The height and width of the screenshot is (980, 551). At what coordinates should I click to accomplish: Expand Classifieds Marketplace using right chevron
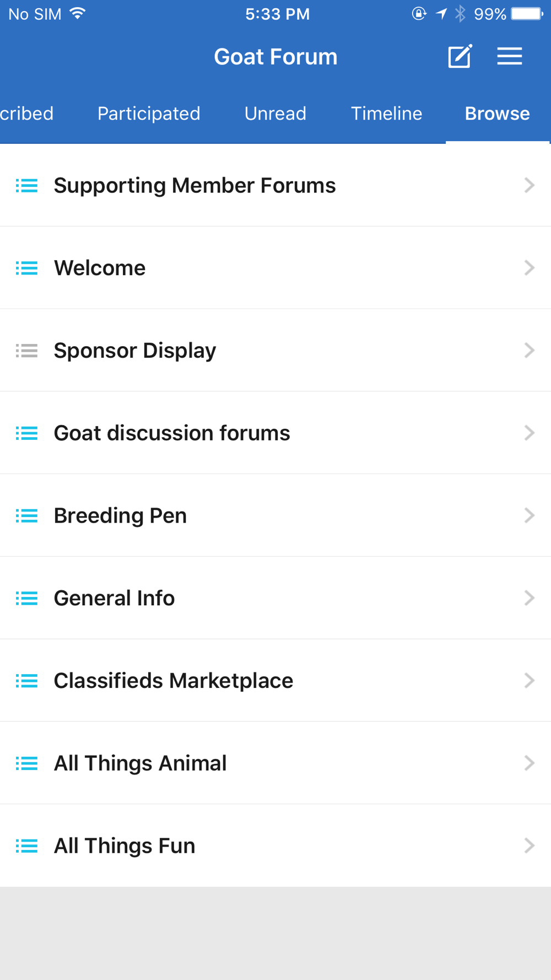point(529,681)
